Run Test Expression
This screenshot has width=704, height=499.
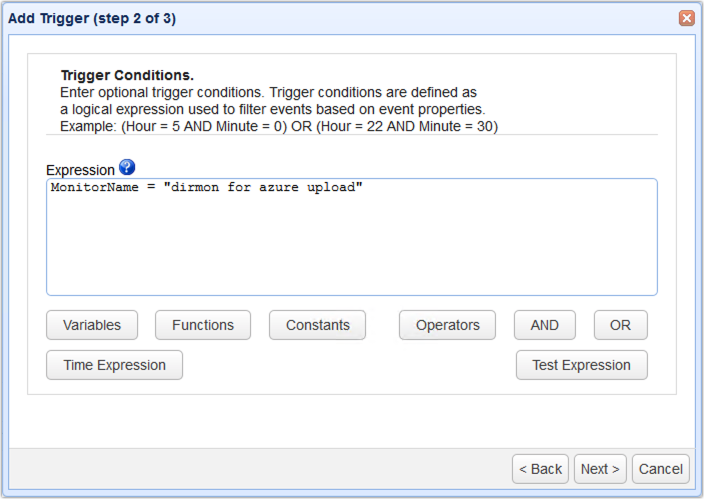point(581,365)
